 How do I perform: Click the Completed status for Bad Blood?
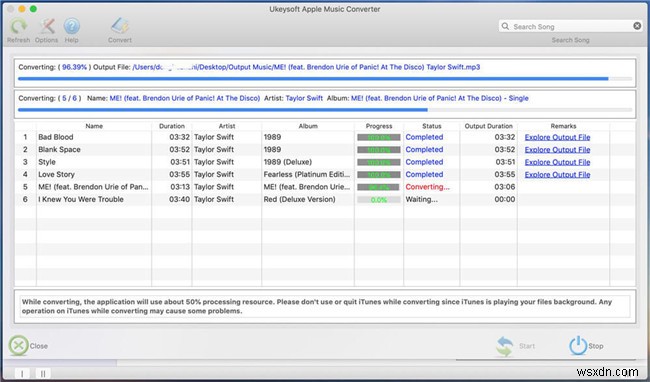point(424,137)
